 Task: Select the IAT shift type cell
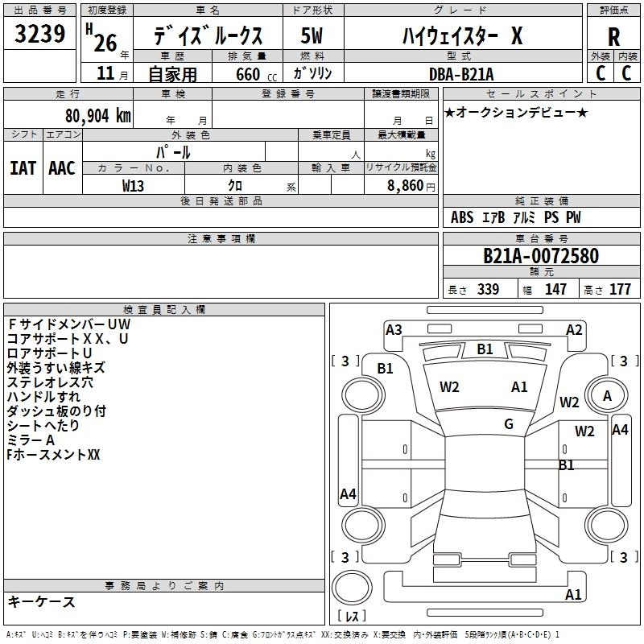(x=23, y=167)
